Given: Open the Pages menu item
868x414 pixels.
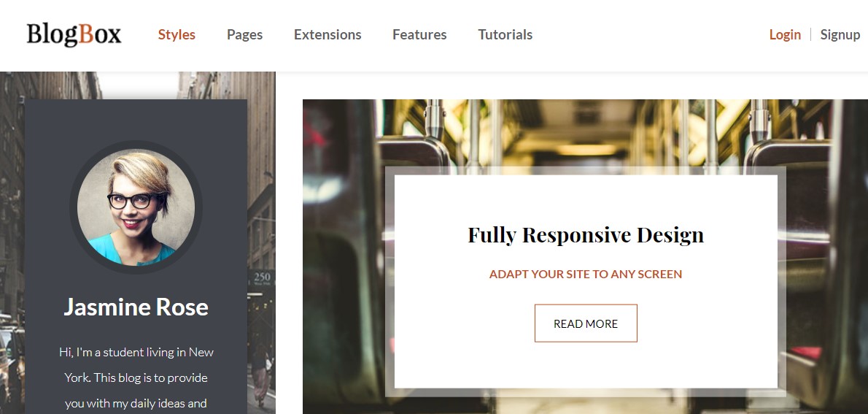Looking at the screenshot, I should tap(244, 34).
